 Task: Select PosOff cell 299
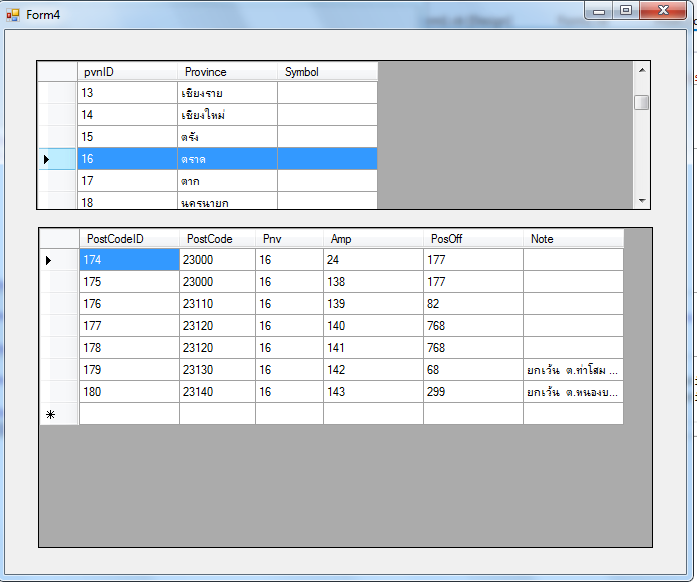tap(473, 391)
